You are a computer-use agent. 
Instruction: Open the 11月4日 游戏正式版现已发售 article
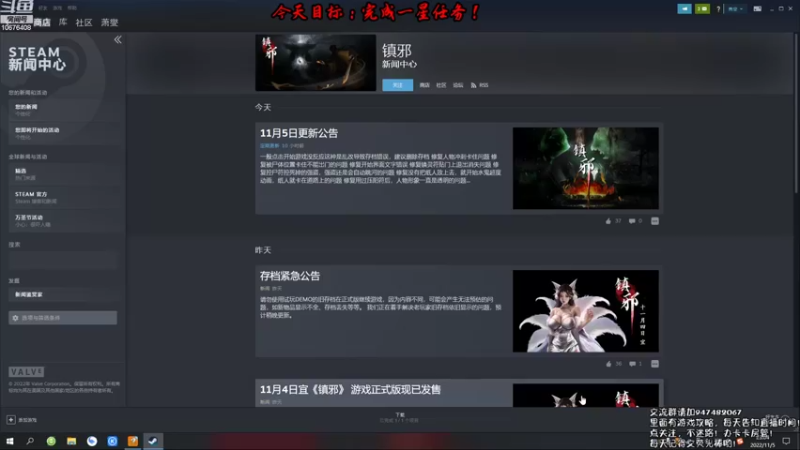pyautogui.click(x=350, y=389)
